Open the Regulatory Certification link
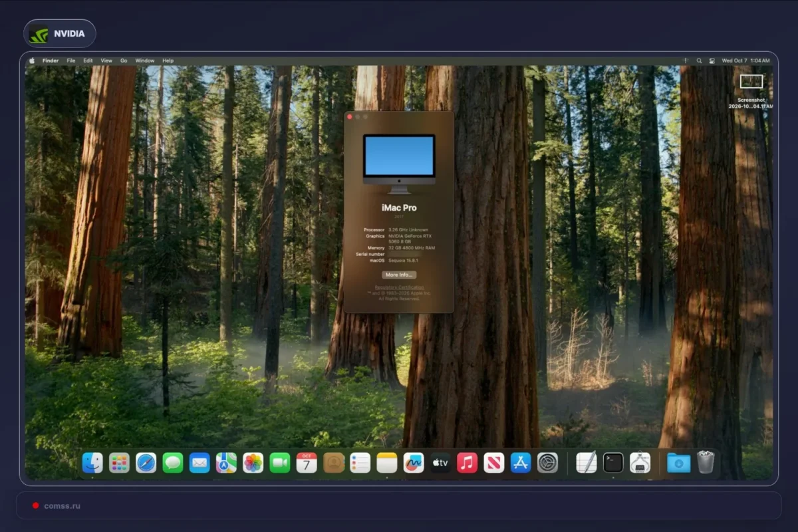The width and height of the screenshot is (798, 532). (399, 287)
